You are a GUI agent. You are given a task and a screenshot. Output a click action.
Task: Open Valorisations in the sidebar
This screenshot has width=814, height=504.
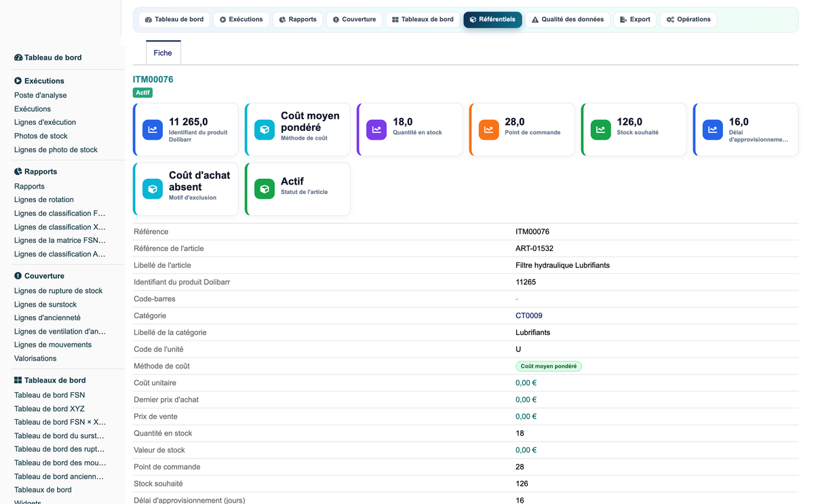coord(35,359)
